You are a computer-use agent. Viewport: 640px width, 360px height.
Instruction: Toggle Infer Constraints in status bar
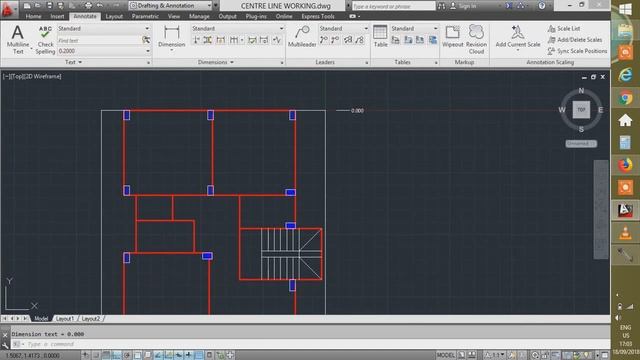point(85,355)
